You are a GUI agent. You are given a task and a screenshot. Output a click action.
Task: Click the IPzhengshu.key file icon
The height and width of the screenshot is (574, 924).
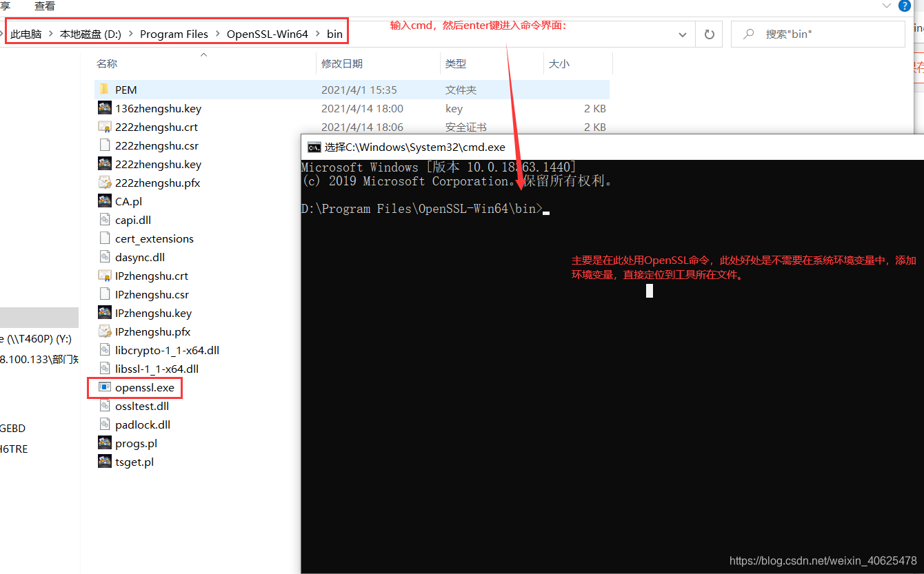click(x=105, y=313)
